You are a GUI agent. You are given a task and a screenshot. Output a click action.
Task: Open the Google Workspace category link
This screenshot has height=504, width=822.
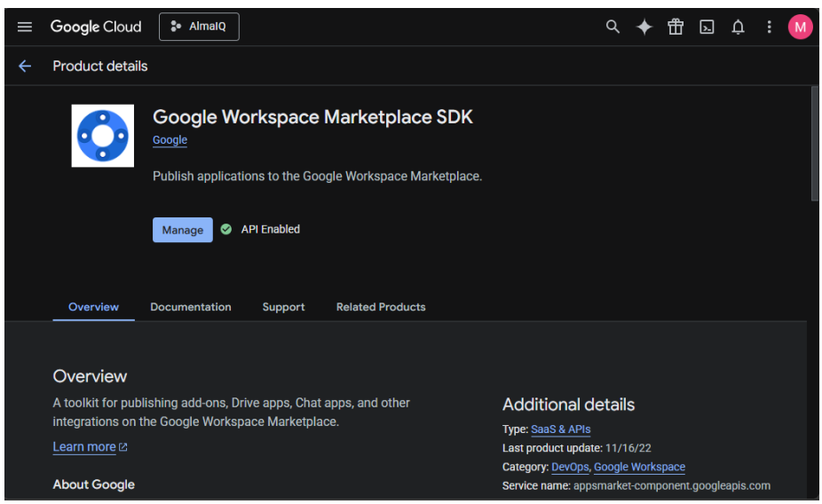pyautogui.click(x=639, y=467)
